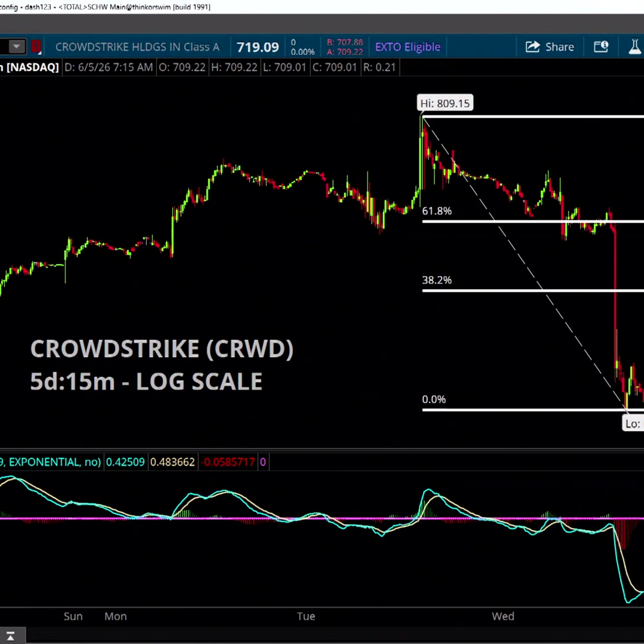Select the 61.8% Fibonacci level label

pos(437,211)
